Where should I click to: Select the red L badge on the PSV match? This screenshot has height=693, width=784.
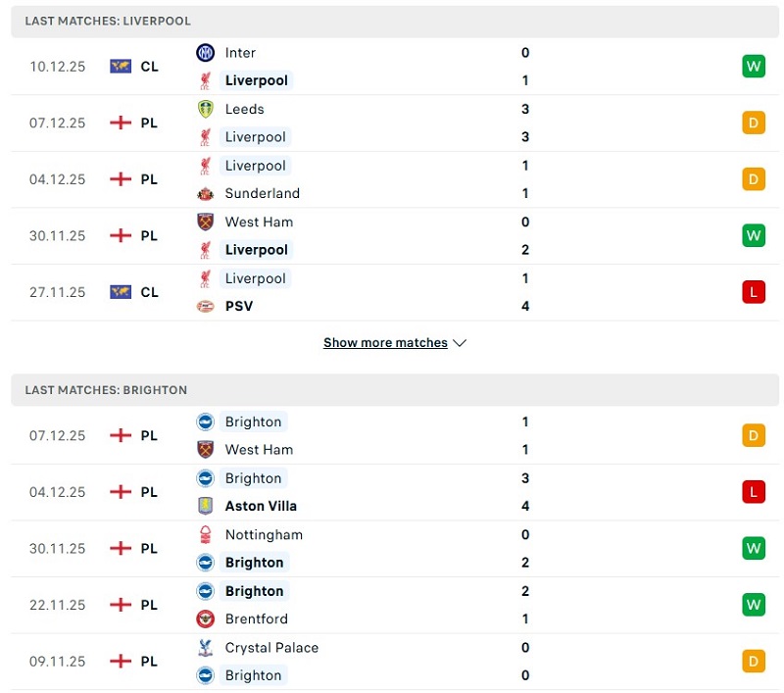point(754,291)
